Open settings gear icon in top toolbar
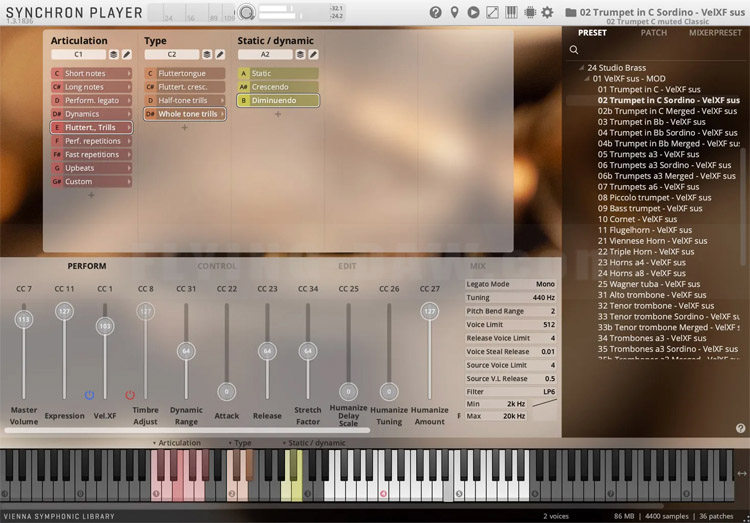 [547, 12]
